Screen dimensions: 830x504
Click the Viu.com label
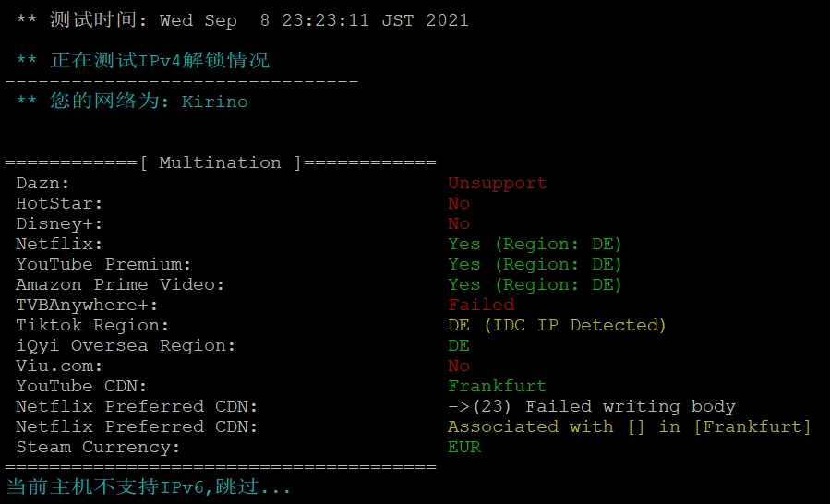[x=59, y=366]
